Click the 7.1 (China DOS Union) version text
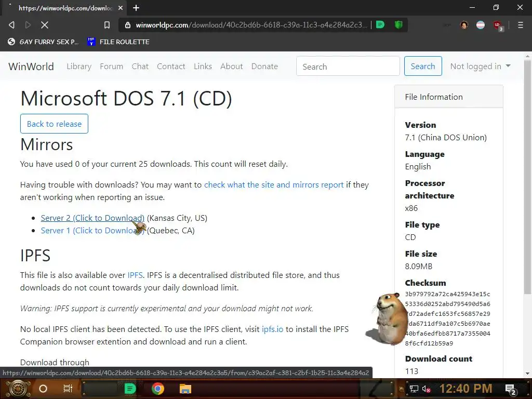 coord(446,137)
